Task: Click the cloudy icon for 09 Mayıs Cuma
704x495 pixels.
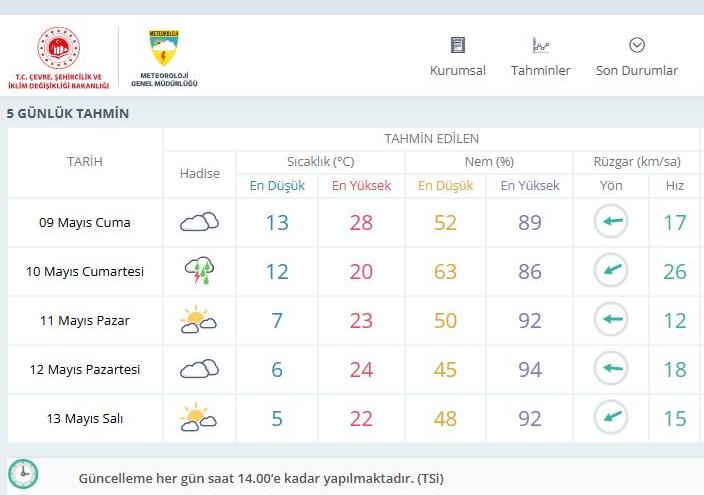Action: coord(199,221)
